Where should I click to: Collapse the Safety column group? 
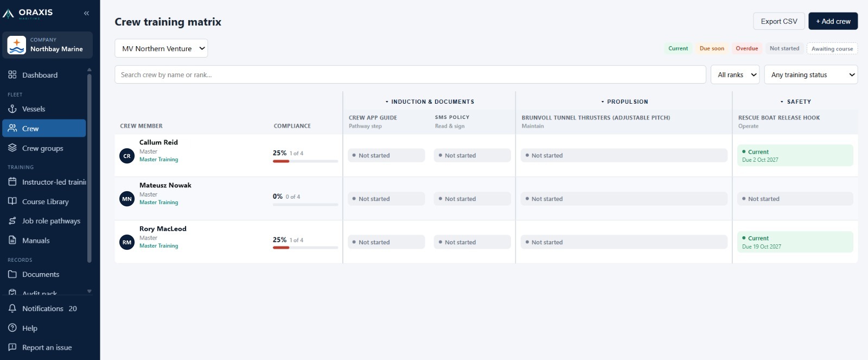pos(796,102)
